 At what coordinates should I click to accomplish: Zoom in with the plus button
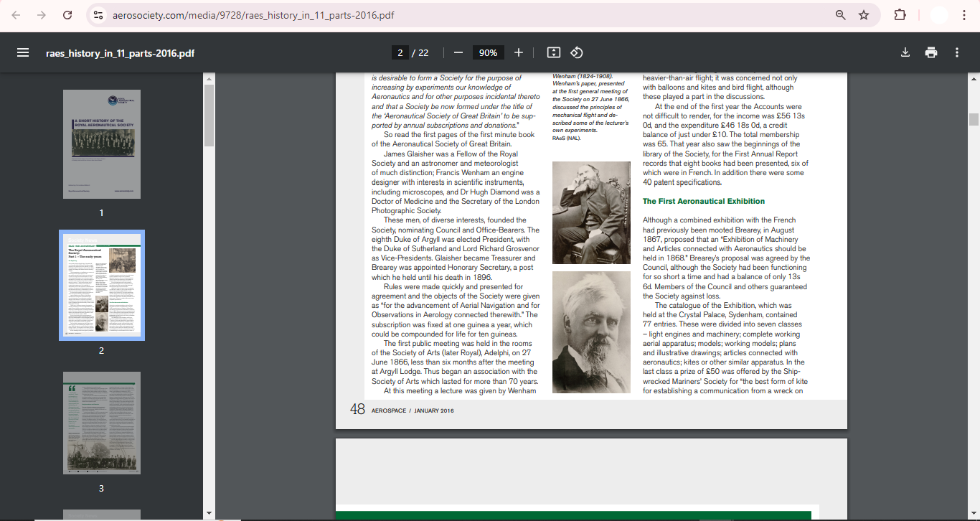[x=519, y=52]
